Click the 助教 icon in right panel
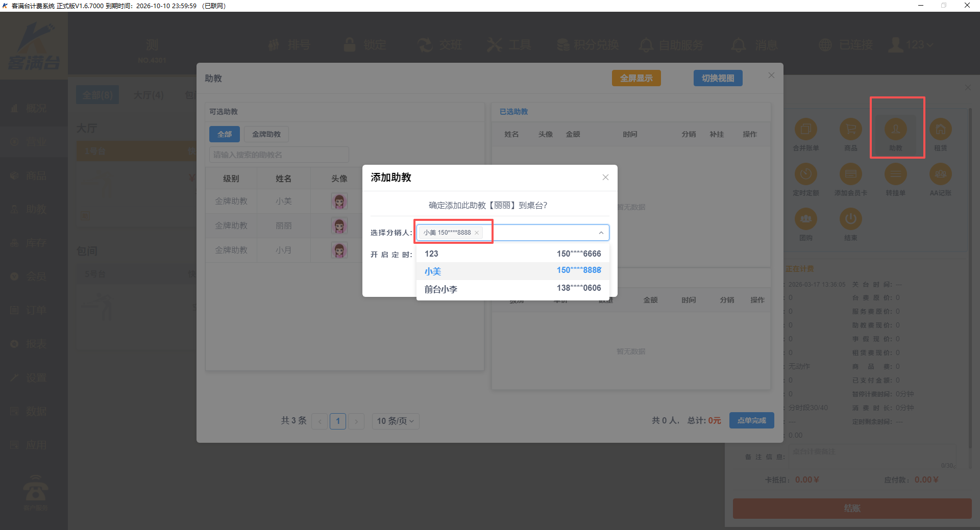 tap(895, 130)
